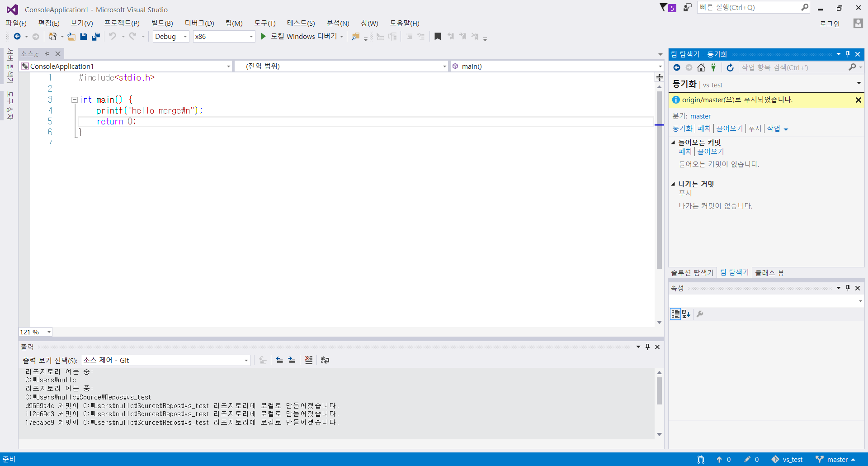Screen dimensions: 868x466
Task: Click the Save All icon
Action: click(x=96, y=37)
